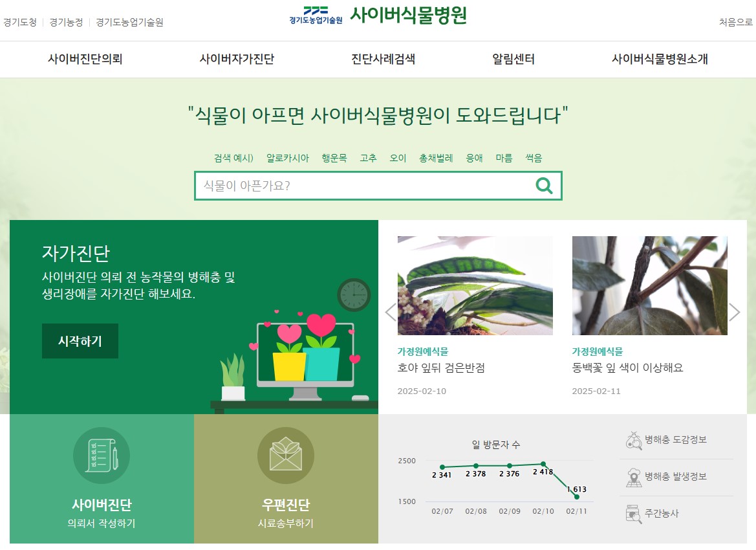Open the 사이버진단의뢰 menu
The width and height of the screenshot is (756, 550).
85,59
